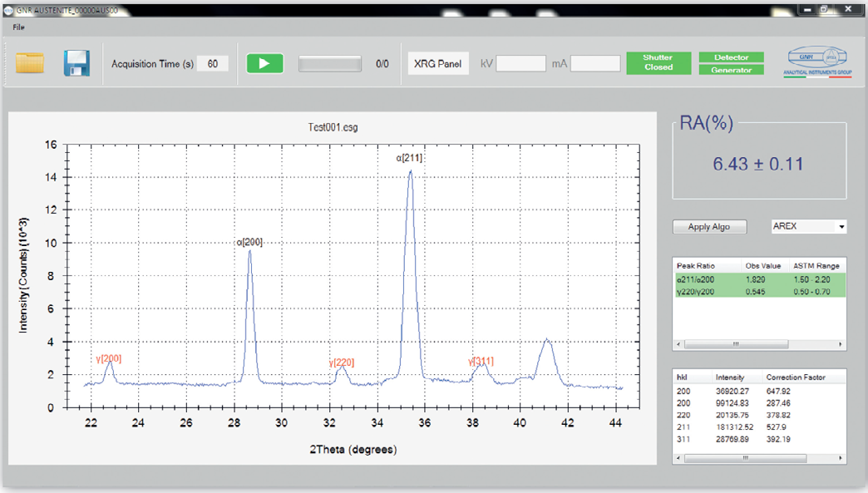Click the mA input field
This screenshot has height=493, width=868.
(x=595, y=64)
